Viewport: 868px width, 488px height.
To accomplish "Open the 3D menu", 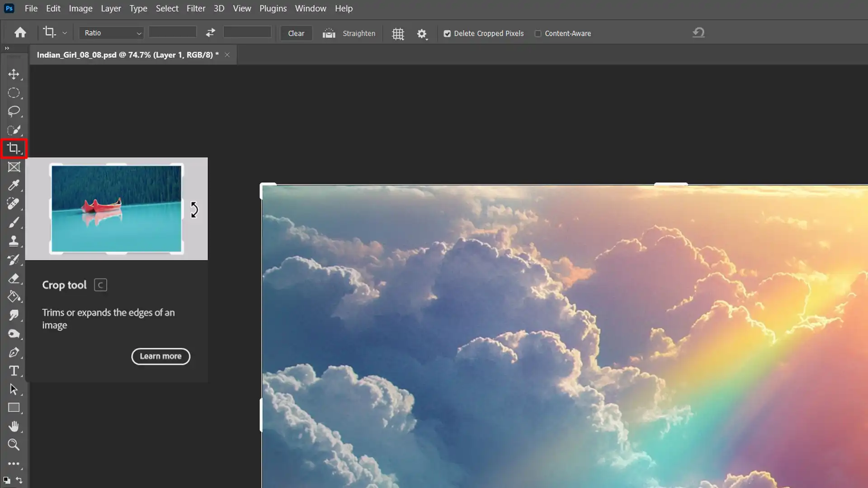I will [219, 8].
